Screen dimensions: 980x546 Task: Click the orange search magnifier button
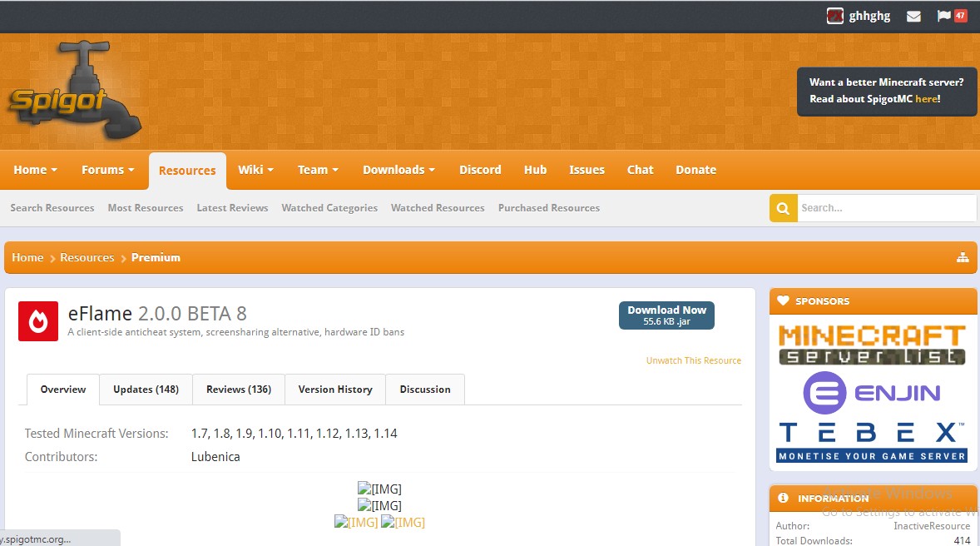783,208
